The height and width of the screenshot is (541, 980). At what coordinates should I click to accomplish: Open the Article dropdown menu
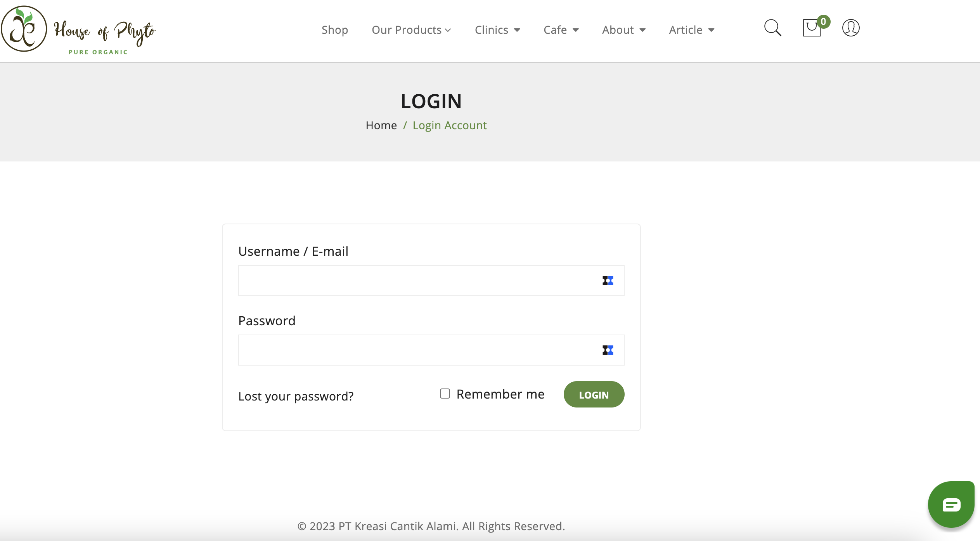pos(692,30)
